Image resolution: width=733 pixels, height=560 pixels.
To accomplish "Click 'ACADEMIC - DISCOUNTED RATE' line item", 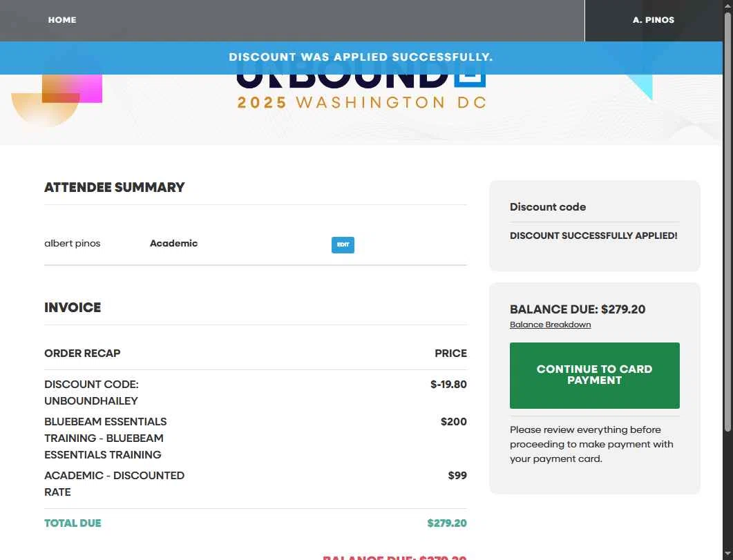I will 115,483.
